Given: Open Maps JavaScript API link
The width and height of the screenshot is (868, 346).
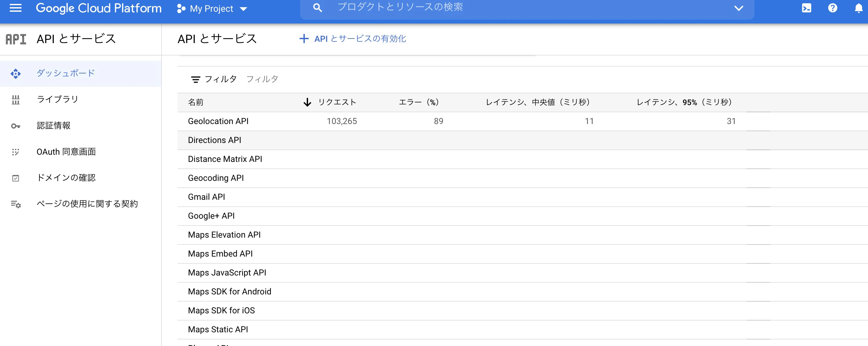Looking at the screenshot, I should tap(227, 273).
